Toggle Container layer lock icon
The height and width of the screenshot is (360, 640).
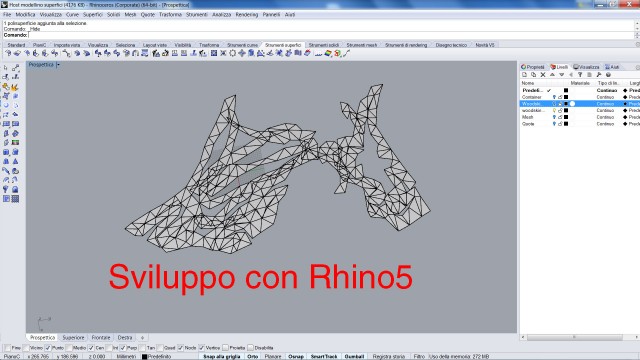(560, 97)
